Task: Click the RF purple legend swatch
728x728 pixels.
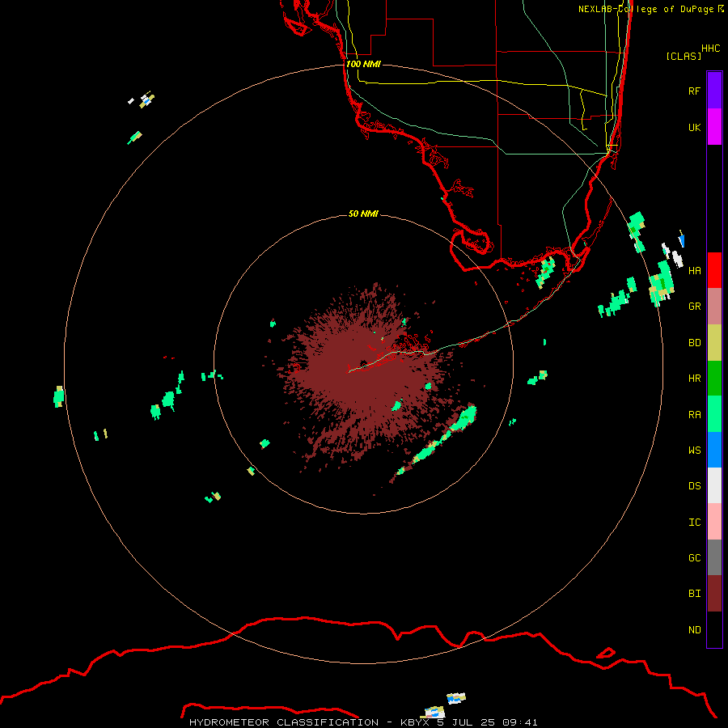Action: [714, 91]
